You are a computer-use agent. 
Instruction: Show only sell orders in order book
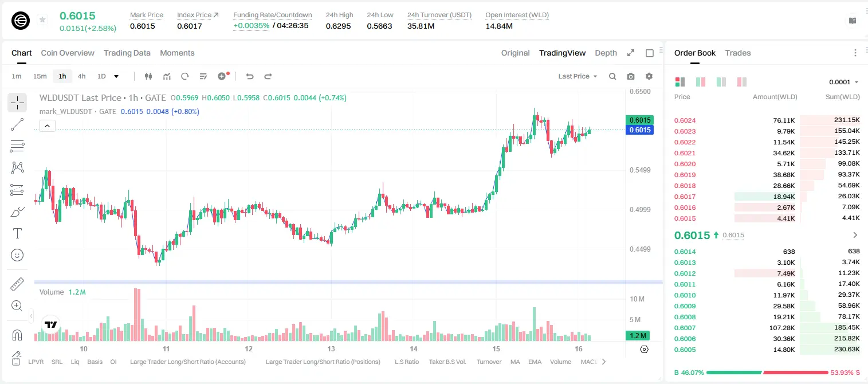tap(742, 82)
